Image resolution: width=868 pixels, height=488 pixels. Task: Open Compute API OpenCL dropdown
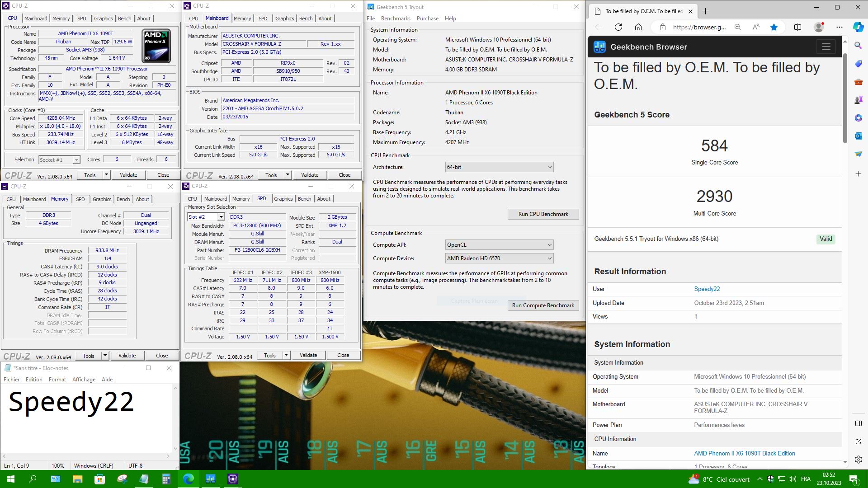coord(499,245)
